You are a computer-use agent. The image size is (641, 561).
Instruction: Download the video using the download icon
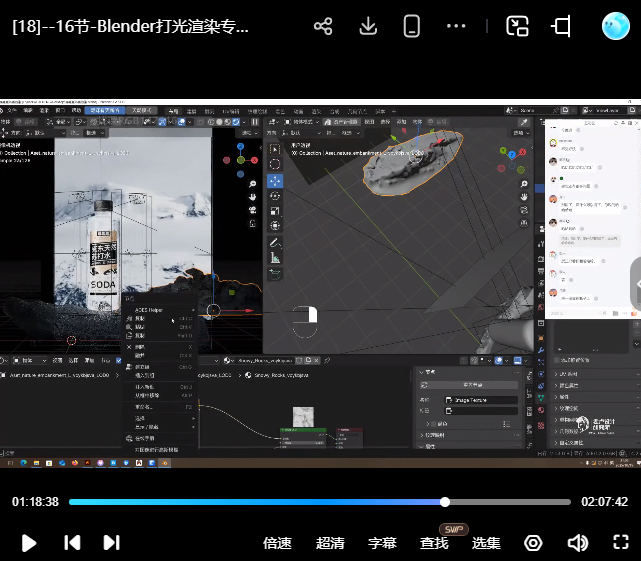click(x=368, y=27)
